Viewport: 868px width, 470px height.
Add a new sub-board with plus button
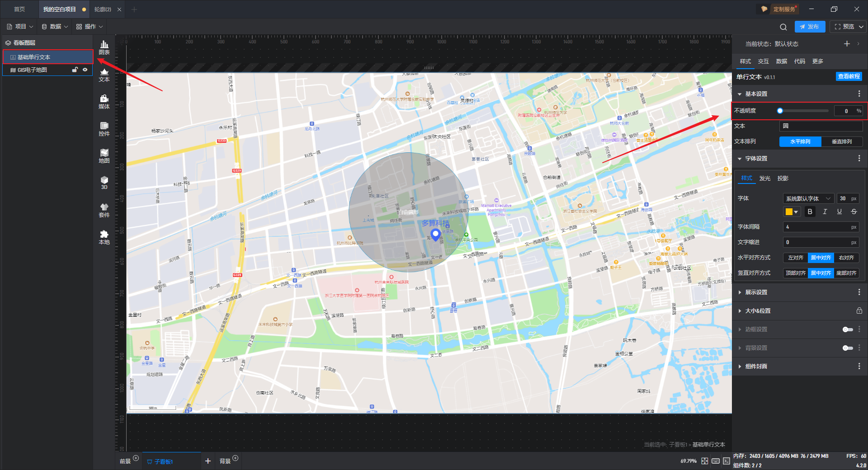click(208, 461)
